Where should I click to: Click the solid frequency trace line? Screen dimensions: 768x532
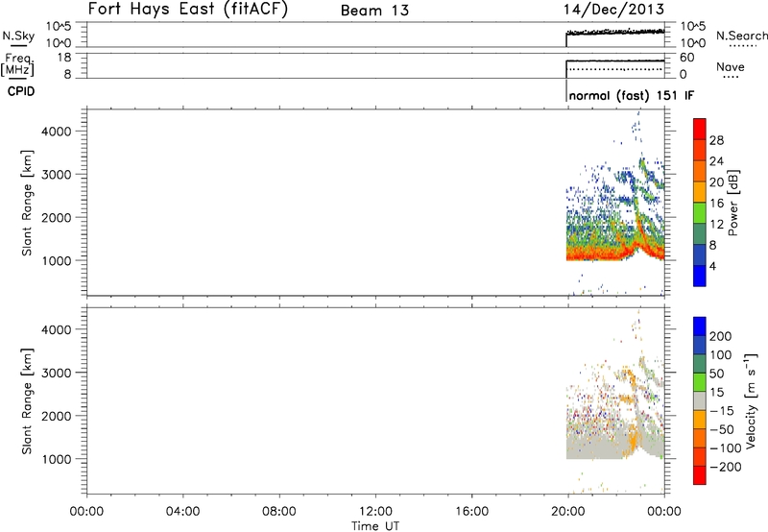(x=615, y=60)
